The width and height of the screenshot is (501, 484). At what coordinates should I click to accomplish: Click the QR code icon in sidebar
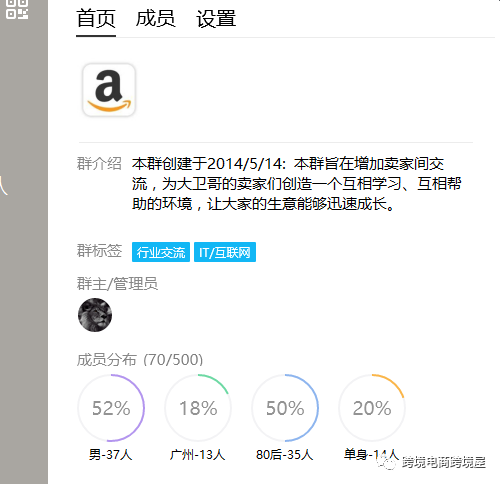tap(17, 9)
